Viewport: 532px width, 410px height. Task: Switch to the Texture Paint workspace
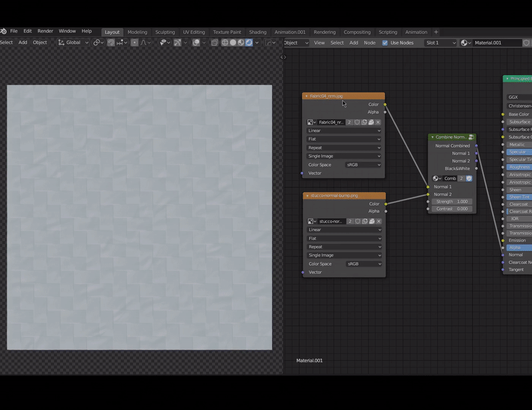(227, 32)
